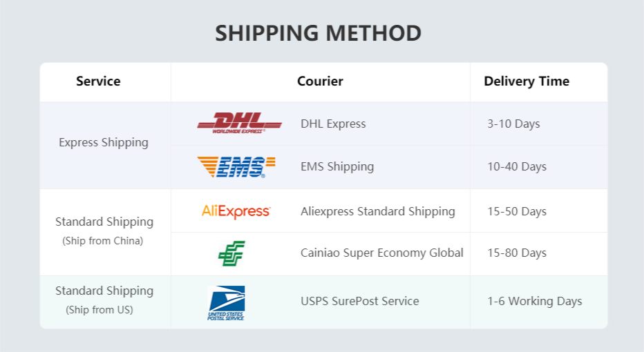Click the Courier column header
Viewport: 644px width, 352px height.
320,81
